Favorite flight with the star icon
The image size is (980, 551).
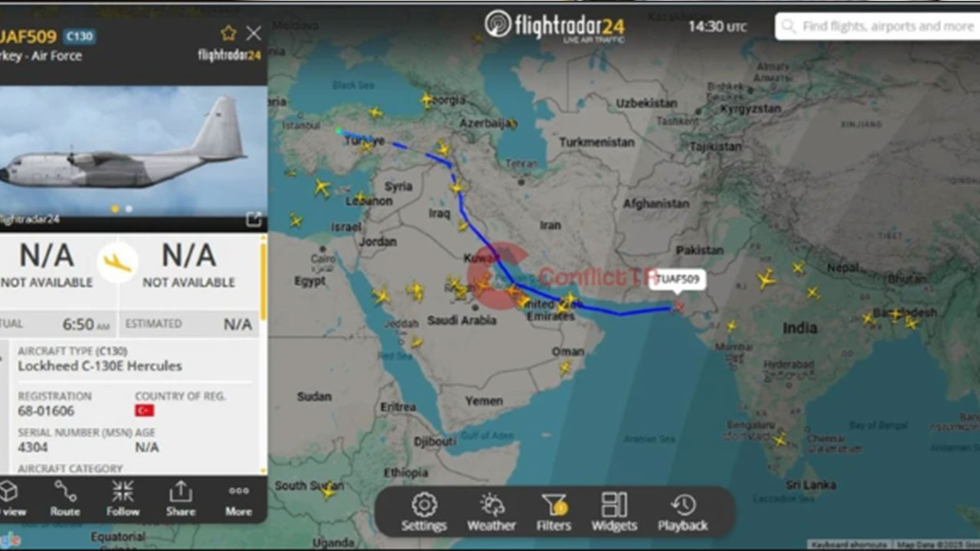(228, 33)
